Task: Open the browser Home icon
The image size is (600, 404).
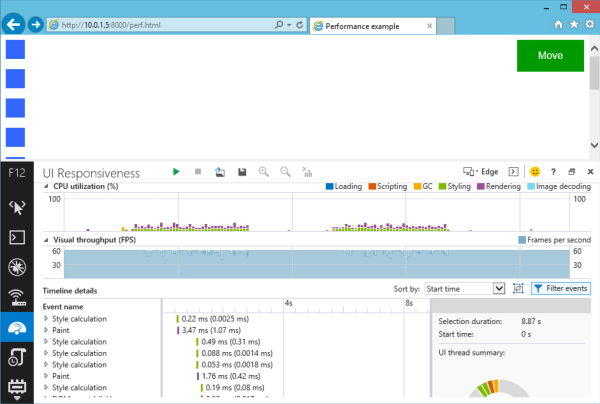Action: coord(558,24)
